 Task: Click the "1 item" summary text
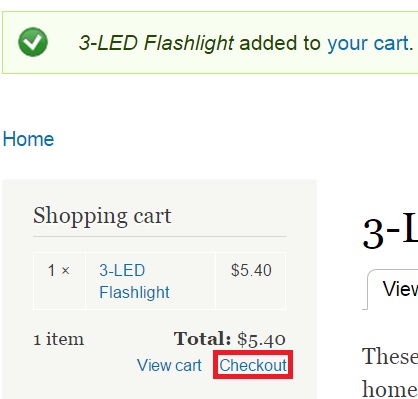coord(59,339)
